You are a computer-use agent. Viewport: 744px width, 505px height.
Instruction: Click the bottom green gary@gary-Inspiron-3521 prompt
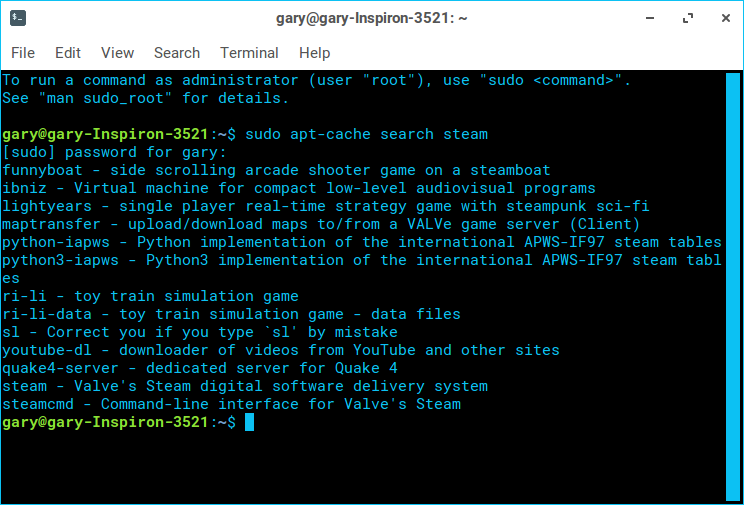tap(105, 422)
